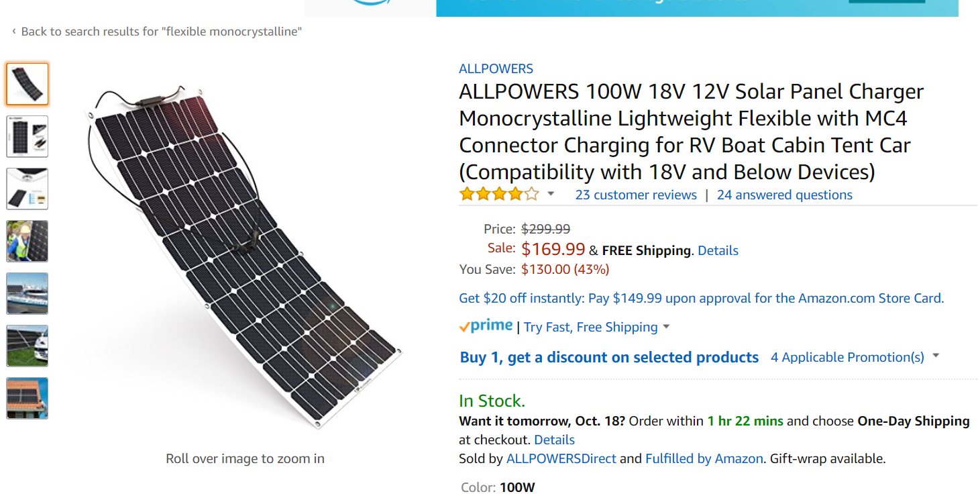Click the main solar panel product image
The image size is (980, 498).
point(245,255)
